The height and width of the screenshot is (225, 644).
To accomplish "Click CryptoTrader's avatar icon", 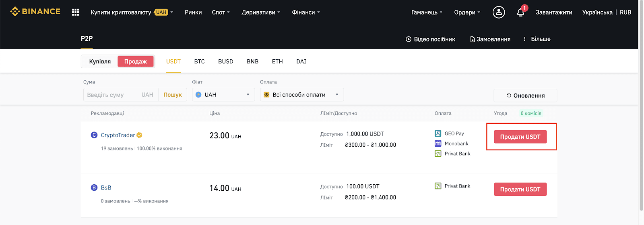I will 94,135.
